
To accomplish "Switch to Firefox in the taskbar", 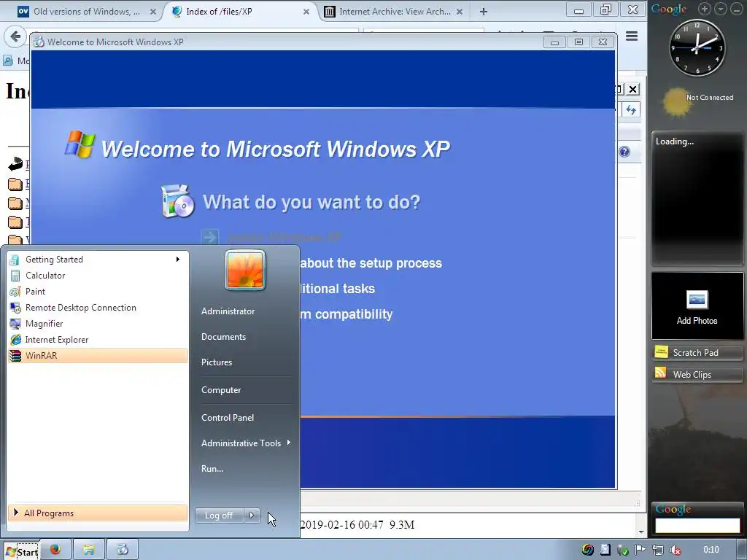I will pos(55,550).
